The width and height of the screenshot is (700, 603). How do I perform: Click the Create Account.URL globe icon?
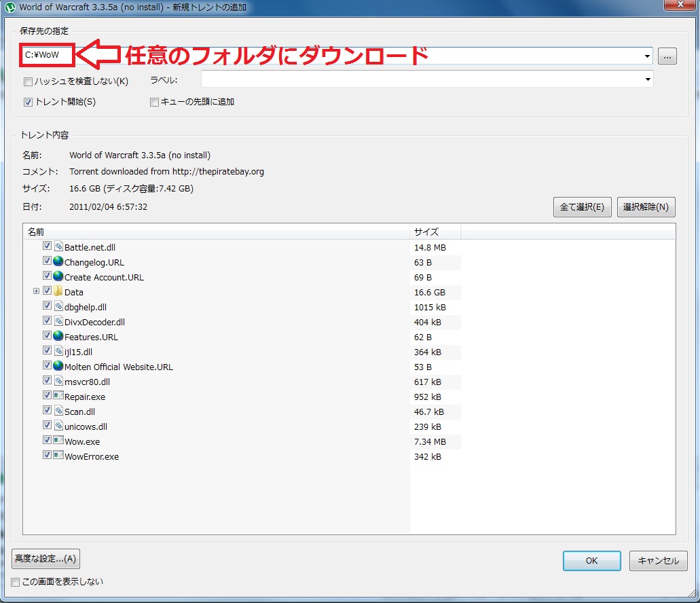pos(58,276)
